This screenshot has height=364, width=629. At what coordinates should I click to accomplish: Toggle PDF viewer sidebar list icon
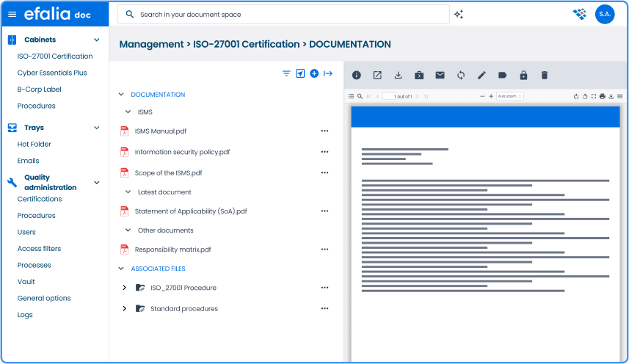351,96
